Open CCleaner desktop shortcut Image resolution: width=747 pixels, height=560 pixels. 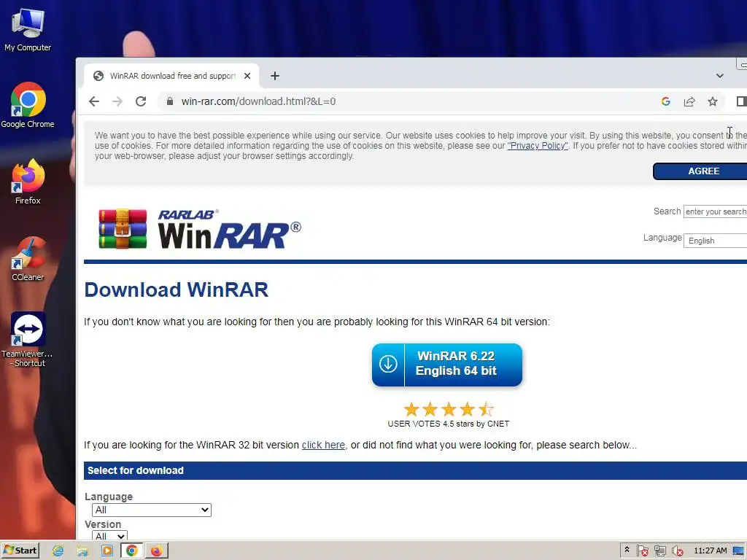click(28, 259)
